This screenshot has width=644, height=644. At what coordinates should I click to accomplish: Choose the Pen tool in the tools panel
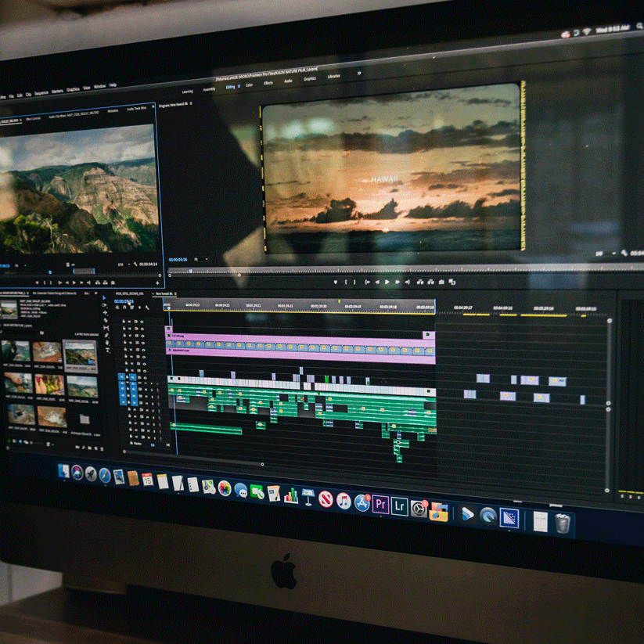[106, 334]
